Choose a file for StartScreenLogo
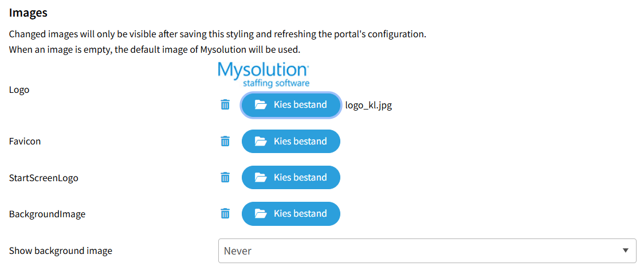Image resolution: width=644 pixels, height=270 pixels. tap(291, 178)
